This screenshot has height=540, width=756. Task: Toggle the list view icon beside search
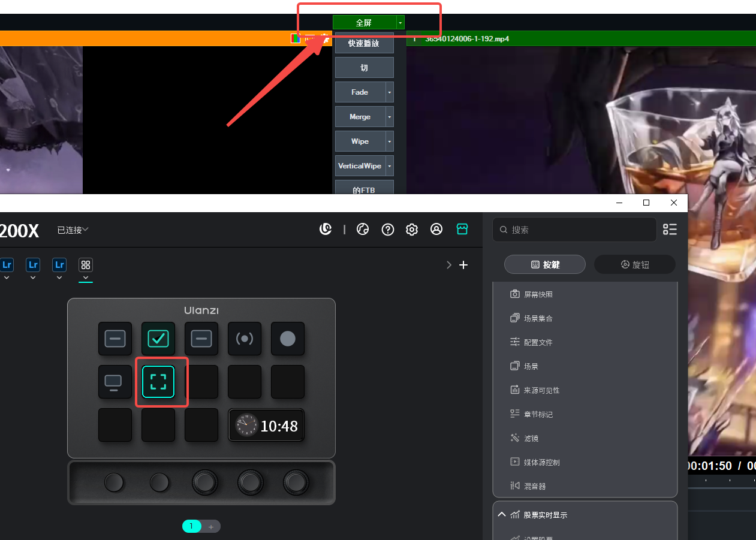[670, 230]
